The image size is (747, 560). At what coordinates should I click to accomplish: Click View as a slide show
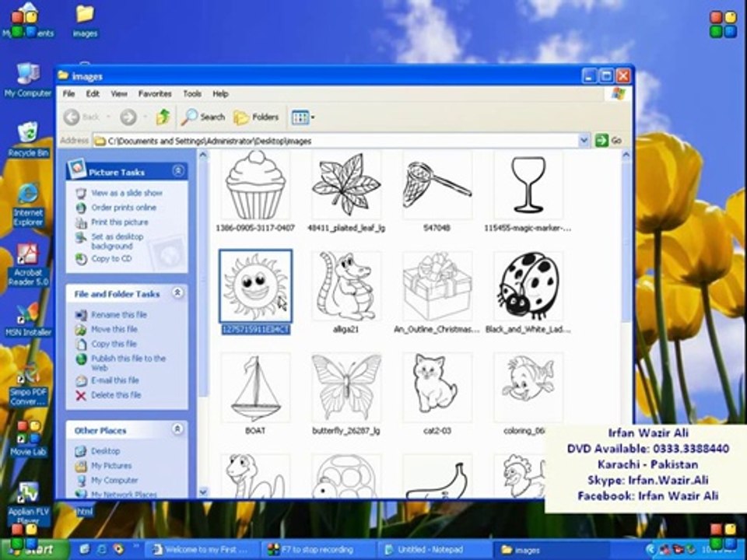tap(127, 193)
